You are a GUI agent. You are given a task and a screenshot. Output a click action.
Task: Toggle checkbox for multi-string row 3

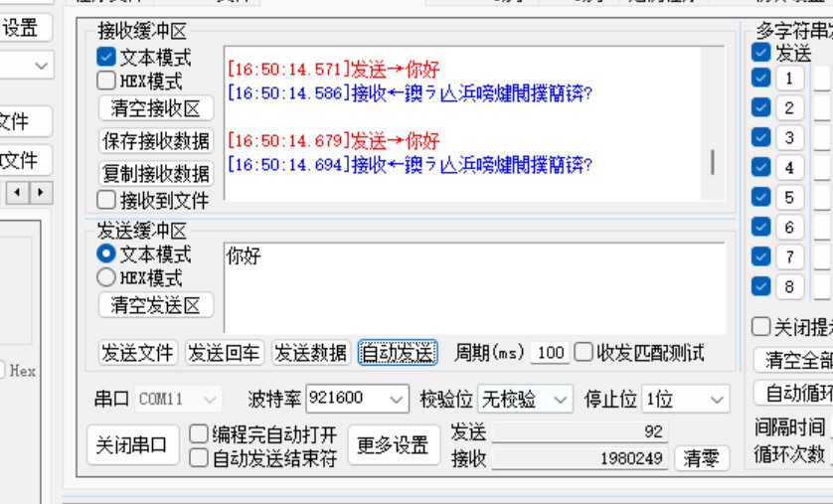(x=760, y=137)
